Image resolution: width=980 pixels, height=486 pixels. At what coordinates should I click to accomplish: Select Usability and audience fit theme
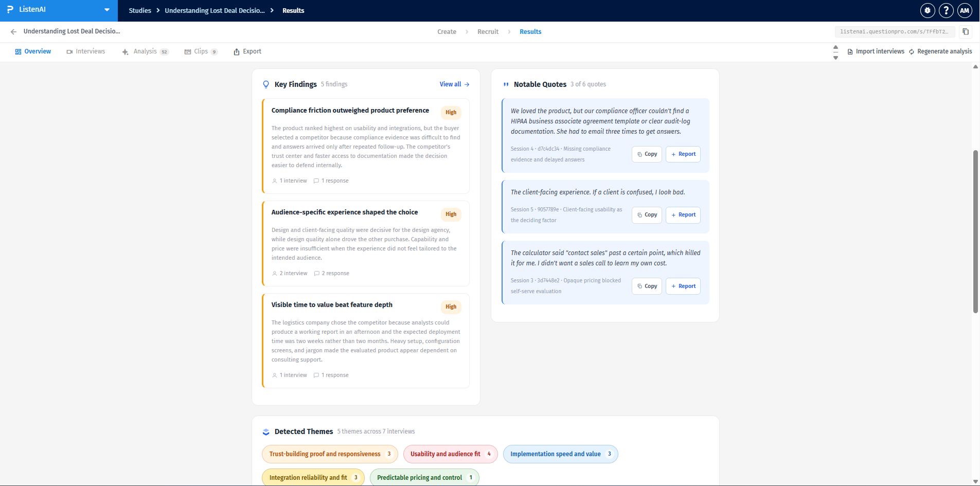click(450, 454)
